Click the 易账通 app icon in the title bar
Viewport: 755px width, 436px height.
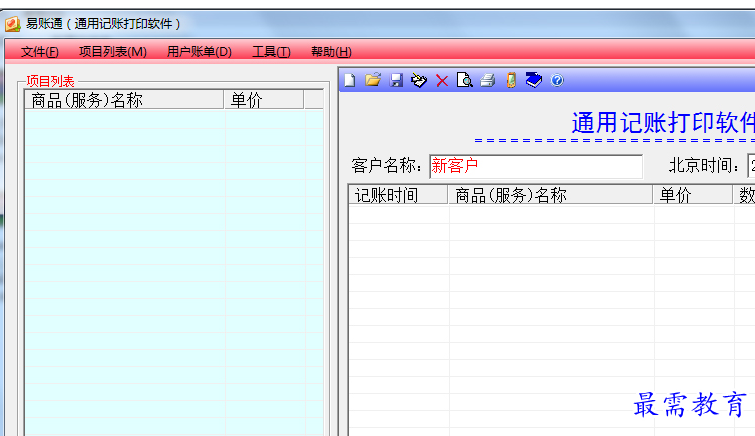pos(13,24)
